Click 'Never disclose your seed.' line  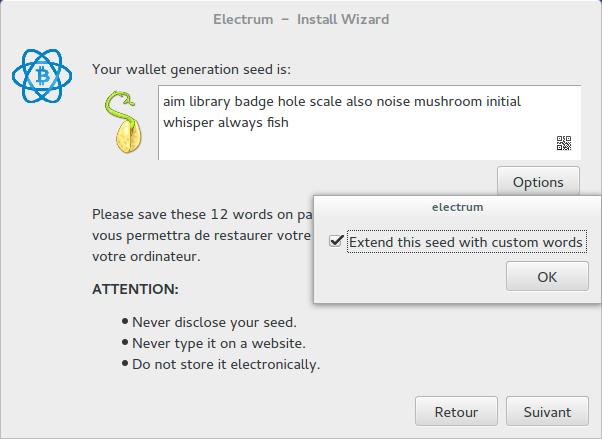point(214,322)
